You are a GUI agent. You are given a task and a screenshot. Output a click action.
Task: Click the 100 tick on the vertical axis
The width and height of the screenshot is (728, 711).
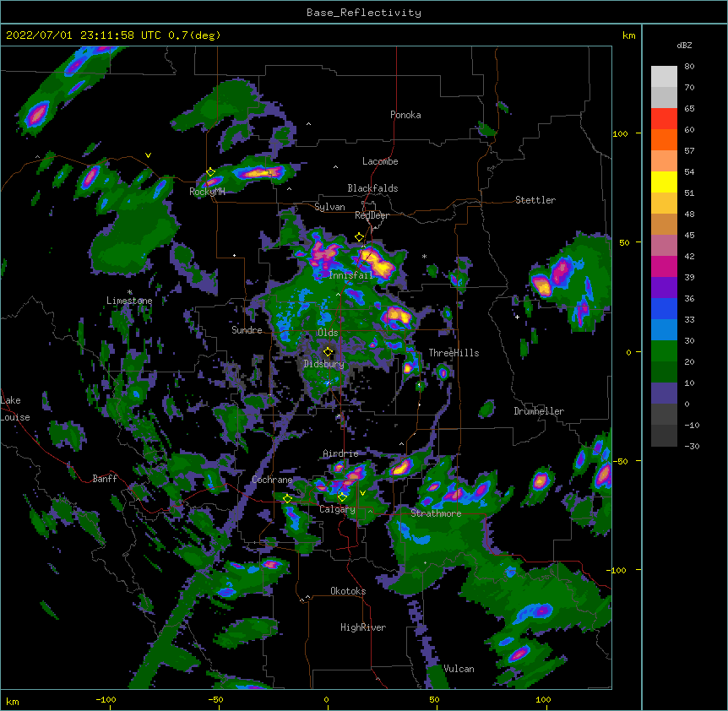(620, 133)
